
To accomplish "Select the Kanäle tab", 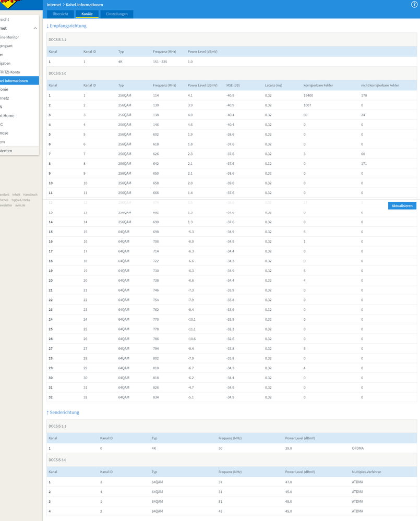I will click(87, 14).
